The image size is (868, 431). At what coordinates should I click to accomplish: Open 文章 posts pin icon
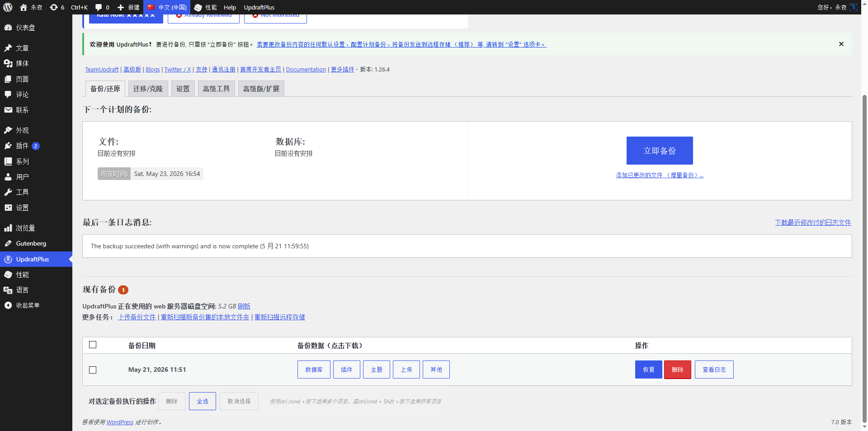[x=8, y=48]
